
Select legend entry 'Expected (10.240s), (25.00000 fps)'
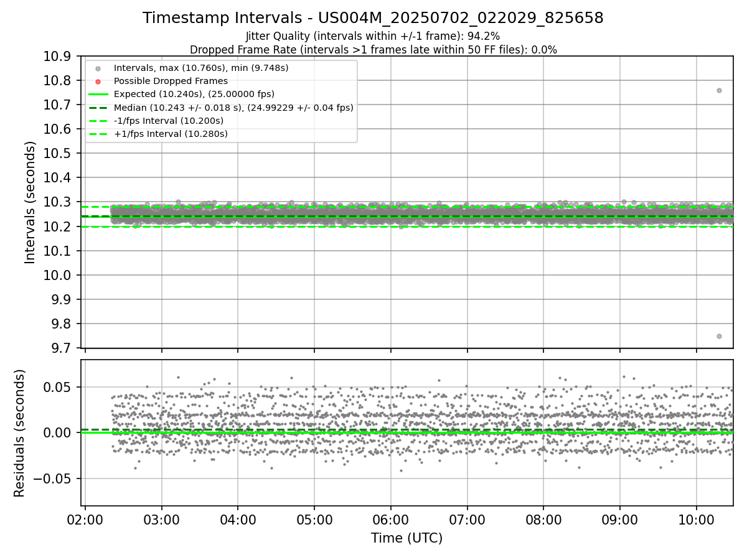click(194, 94)
